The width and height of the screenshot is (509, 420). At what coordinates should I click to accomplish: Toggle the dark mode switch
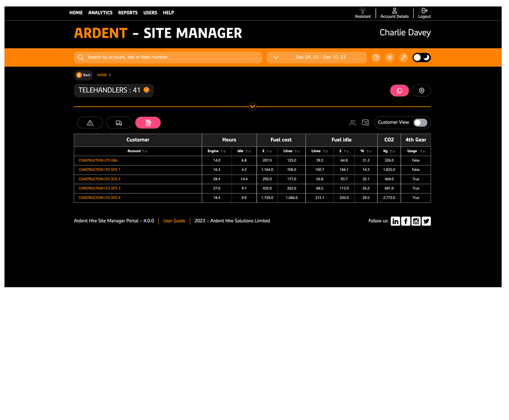421,57
